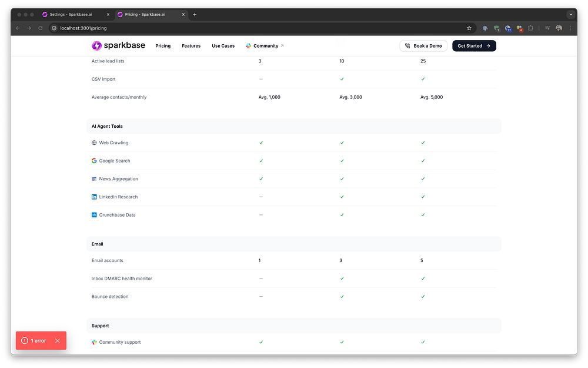Click the Get Started button
This screenshot has height=368, width=588.
474,46
